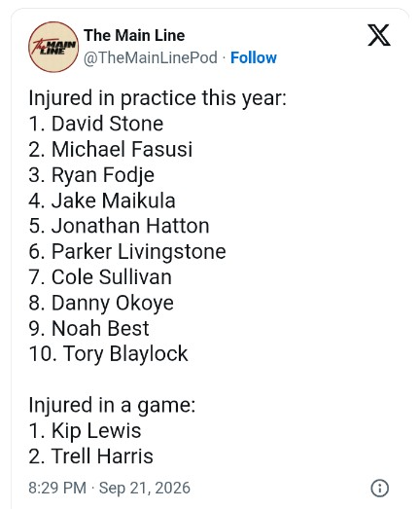This screenshot has height=509, width=420.
Task: Select the Michael Fasusi line
Action: 111,149
